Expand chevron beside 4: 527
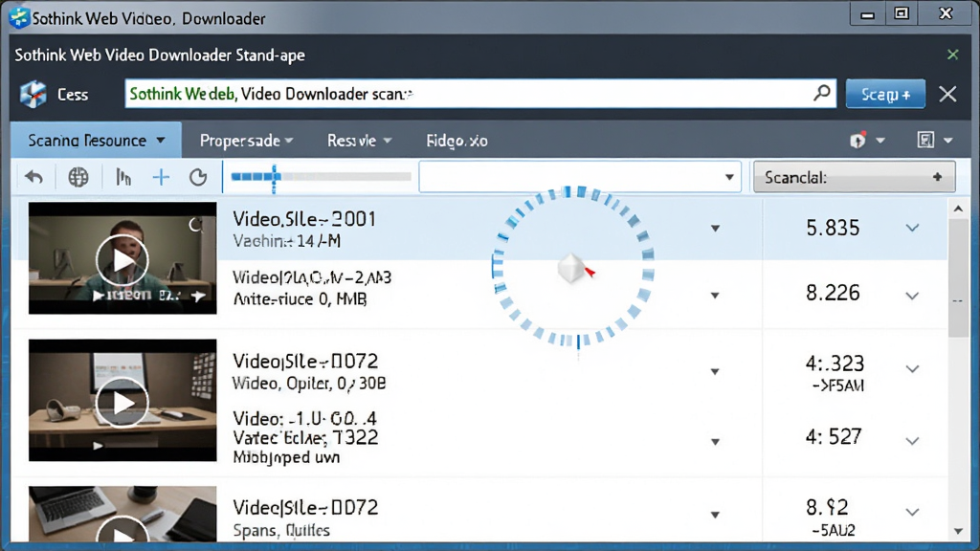 [x=912, y=441]
